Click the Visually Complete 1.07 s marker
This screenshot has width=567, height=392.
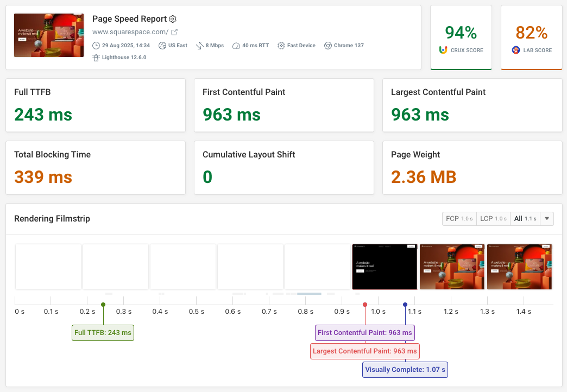point(405,369)
